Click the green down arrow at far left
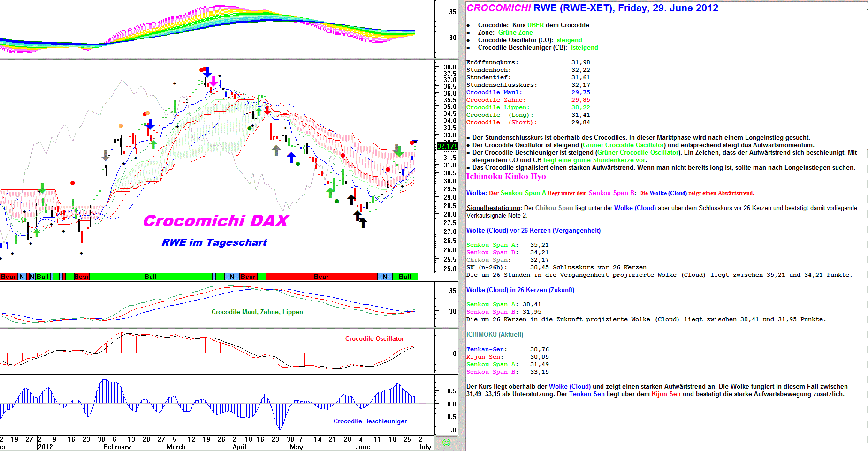Viewport: 868px width, 451px height. point(42,188)
